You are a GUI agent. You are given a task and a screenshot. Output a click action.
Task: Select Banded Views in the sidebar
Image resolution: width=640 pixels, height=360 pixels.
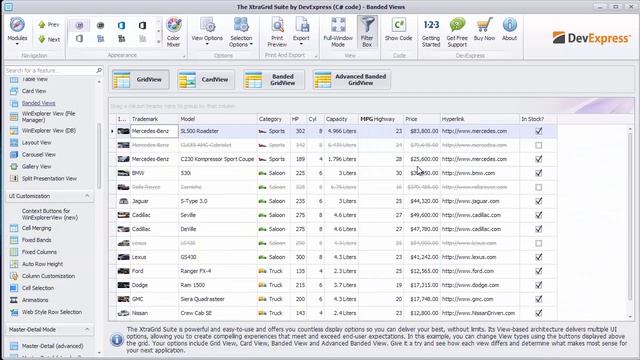click(38, 103)
